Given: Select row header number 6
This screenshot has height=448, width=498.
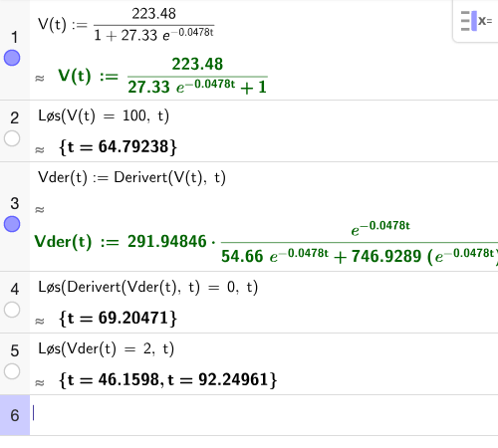Looking at the screenshot, I should coord(15,415).
